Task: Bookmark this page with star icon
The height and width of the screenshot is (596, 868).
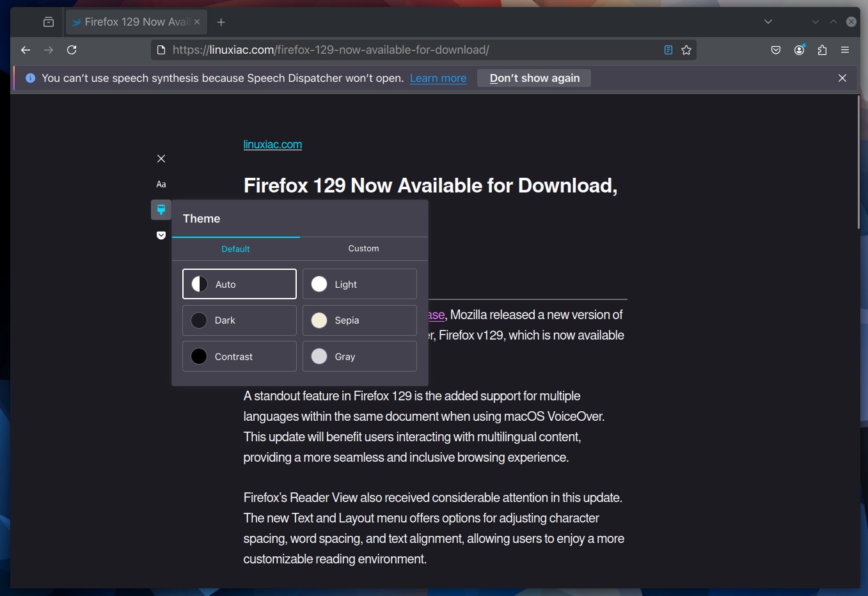Action: [686, 50]
